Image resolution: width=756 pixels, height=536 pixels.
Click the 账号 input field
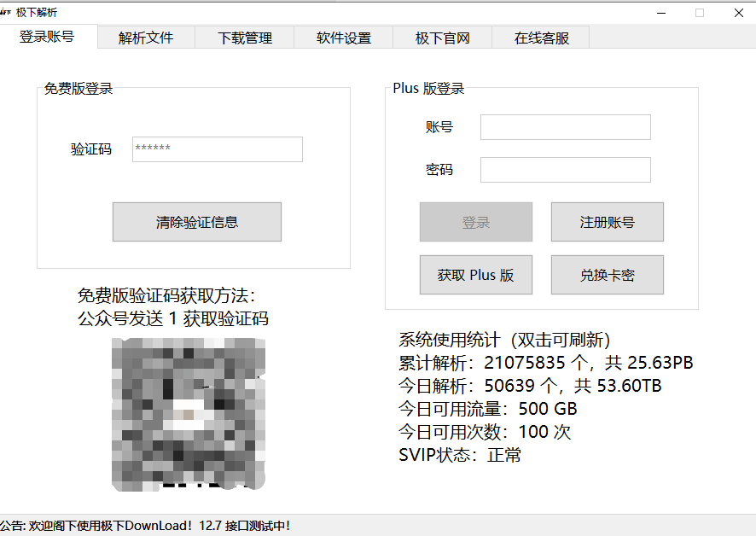566,127
